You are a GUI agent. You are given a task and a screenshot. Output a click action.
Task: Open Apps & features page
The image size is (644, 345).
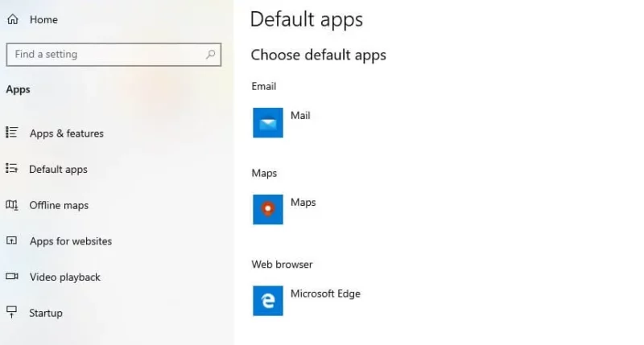[x=67, y=133]
